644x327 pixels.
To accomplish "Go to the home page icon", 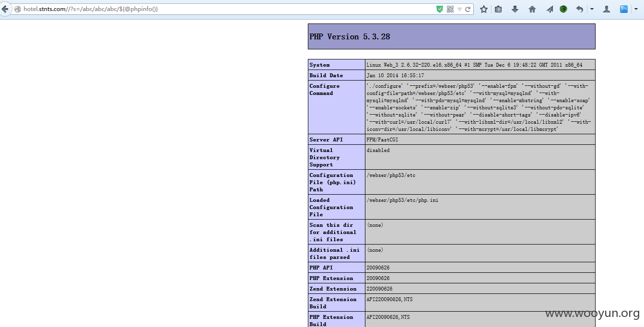I will point(532,9).
